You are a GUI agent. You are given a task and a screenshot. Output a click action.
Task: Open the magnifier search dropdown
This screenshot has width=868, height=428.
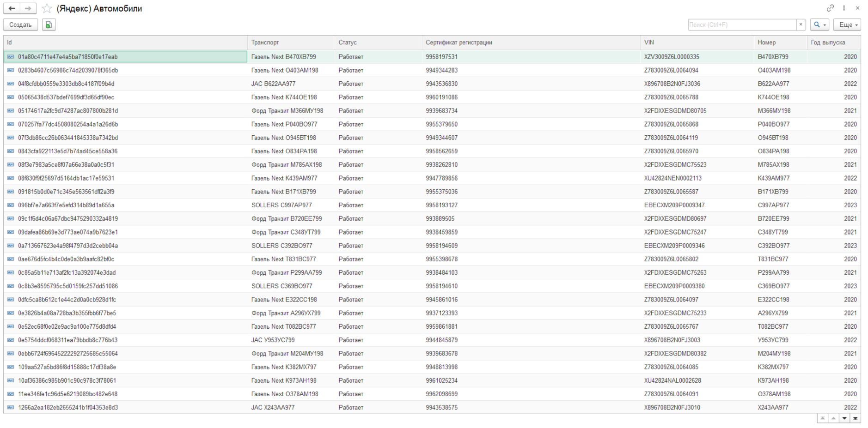(819, 25)
